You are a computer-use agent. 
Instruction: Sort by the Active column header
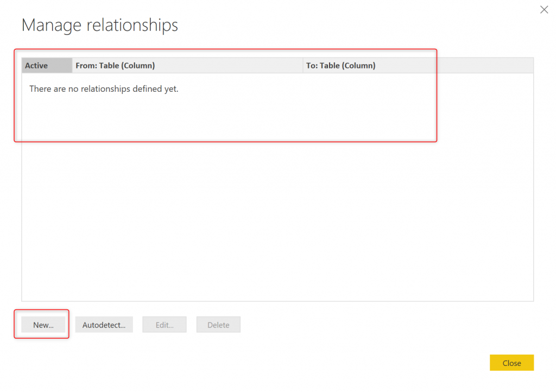pos(47,66)
